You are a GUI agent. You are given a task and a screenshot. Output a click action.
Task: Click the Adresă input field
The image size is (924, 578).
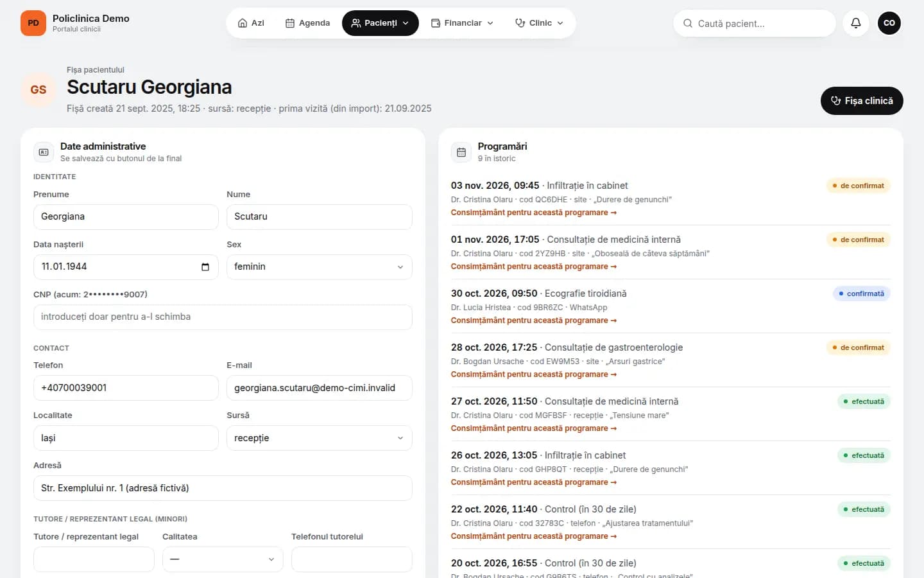pos(223,488)
